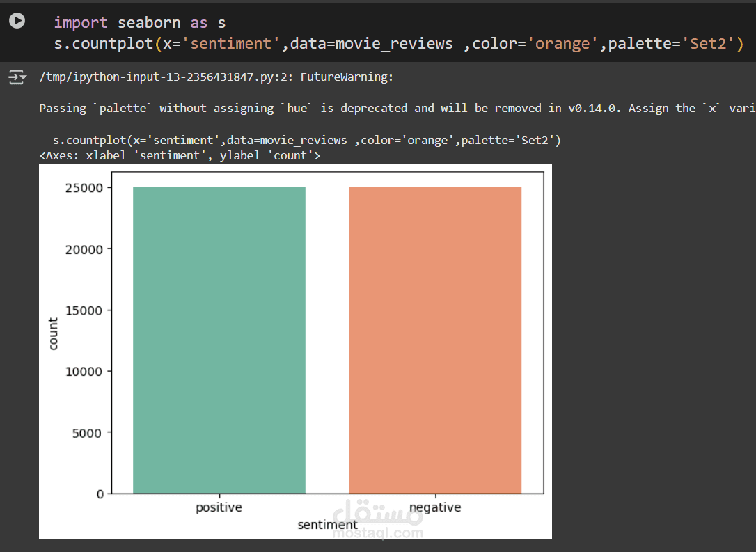
Task: Click the word 'seaborn' in the code
Action: pyautogui.click(x=149, y=23)
